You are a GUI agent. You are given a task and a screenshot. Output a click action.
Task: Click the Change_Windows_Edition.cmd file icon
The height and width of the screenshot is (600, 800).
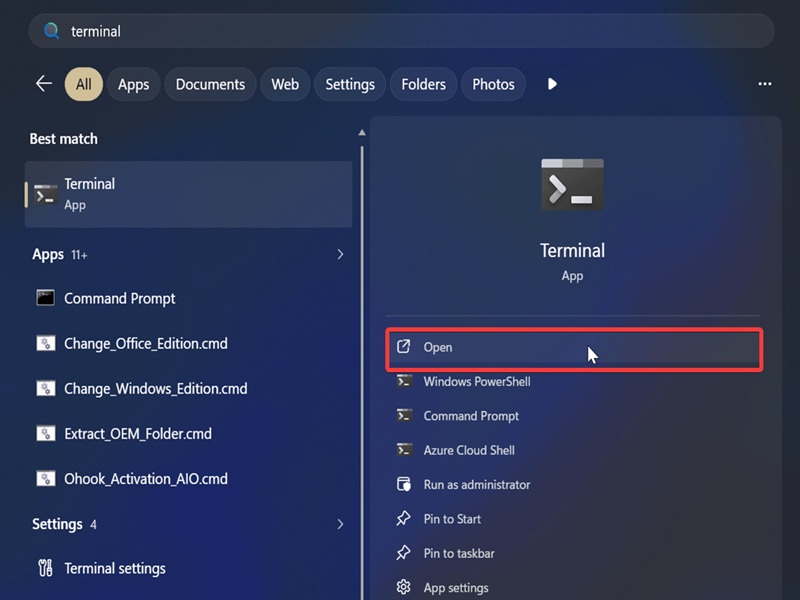pyautogui.click(x=45, y=388)
